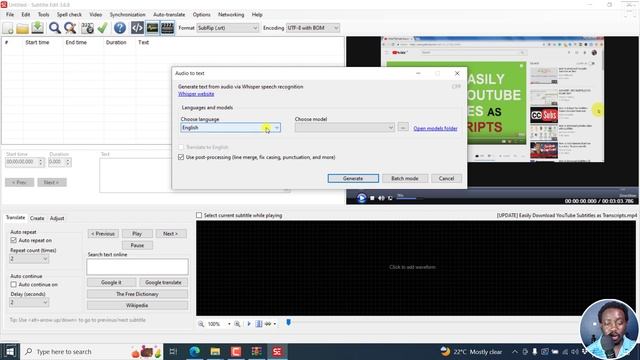Zoom in the waveform

[237, 324]
